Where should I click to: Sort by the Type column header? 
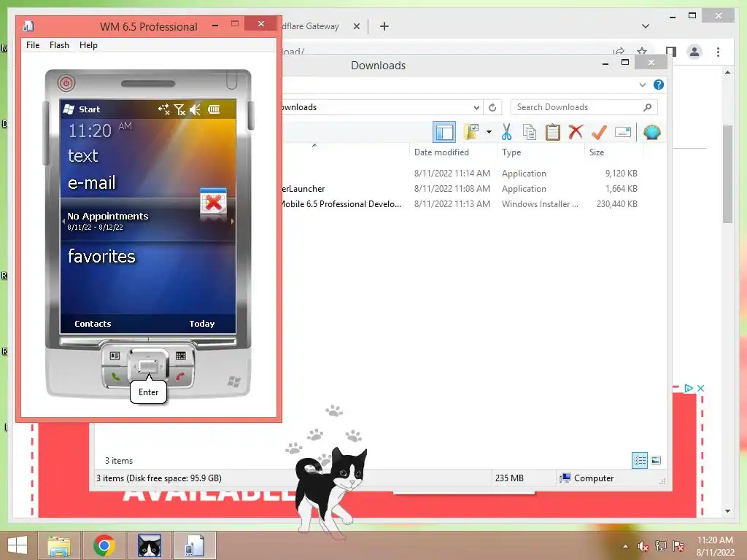[511, 152]
